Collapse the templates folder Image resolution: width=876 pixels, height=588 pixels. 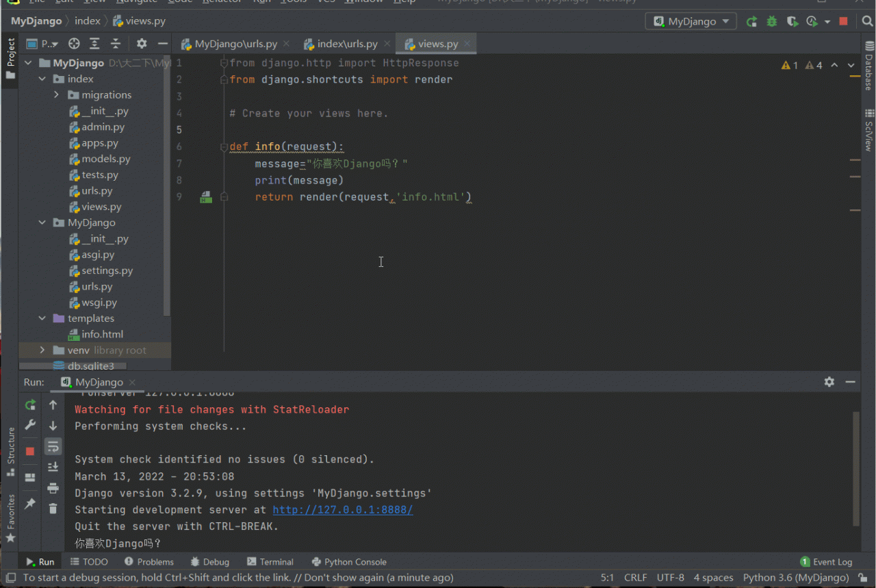click(x=42, y=318)
